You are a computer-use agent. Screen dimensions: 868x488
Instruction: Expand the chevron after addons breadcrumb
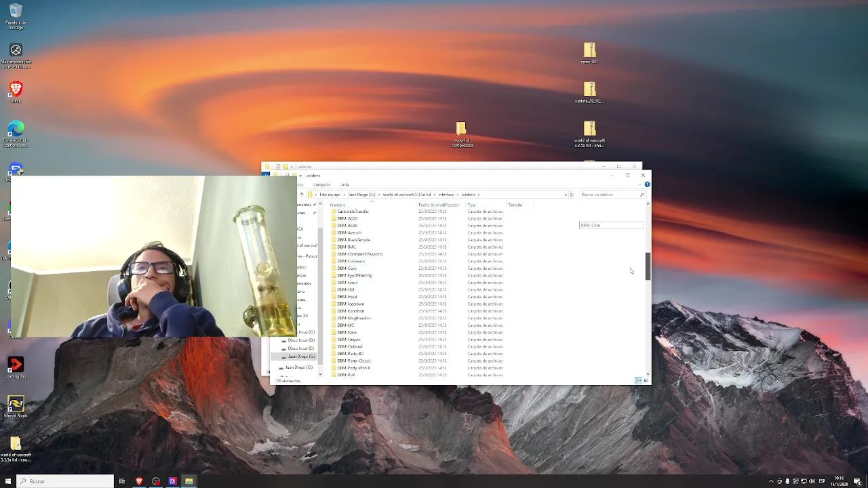coord(479,195)
